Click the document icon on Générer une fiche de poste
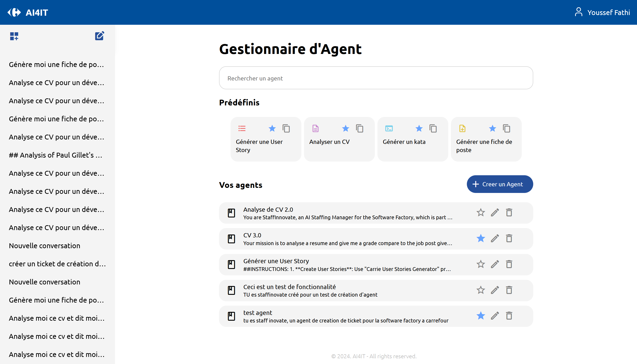Viewport: 637px width, 364px height. [462, 128]
